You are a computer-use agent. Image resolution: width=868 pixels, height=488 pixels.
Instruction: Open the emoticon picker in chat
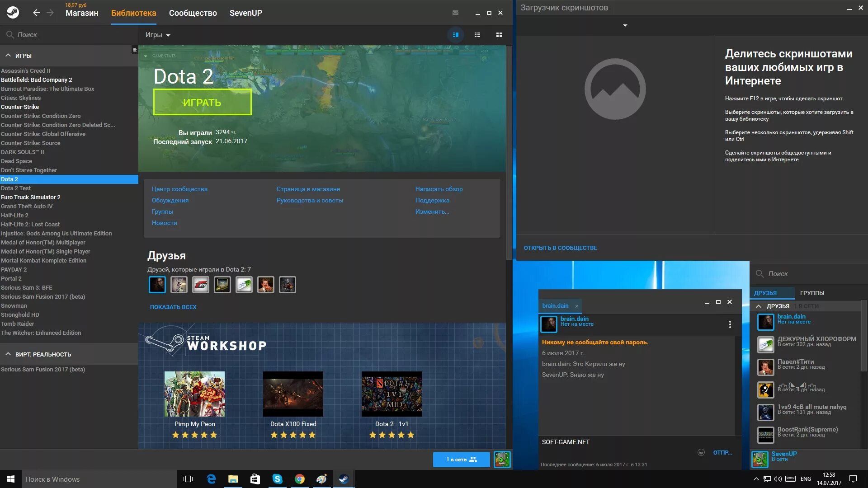(x=701, y=452)
